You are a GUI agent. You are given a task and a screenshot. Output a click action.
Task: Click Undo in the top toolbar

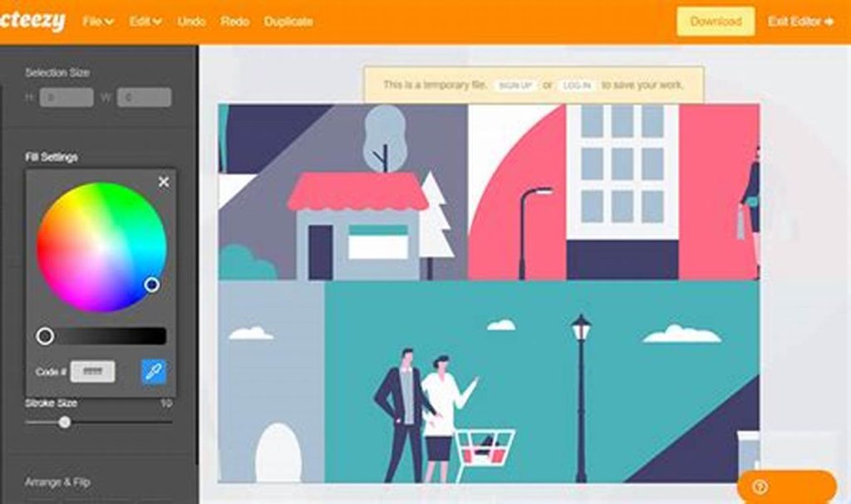(x=192, y=22)
